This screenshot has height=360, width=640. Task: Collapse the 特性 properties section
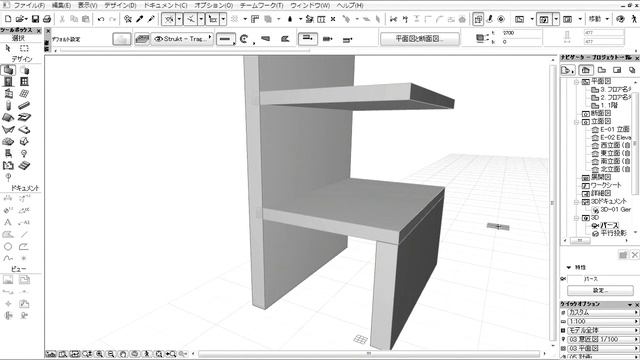pyautogui.click(x=569, y=267)
